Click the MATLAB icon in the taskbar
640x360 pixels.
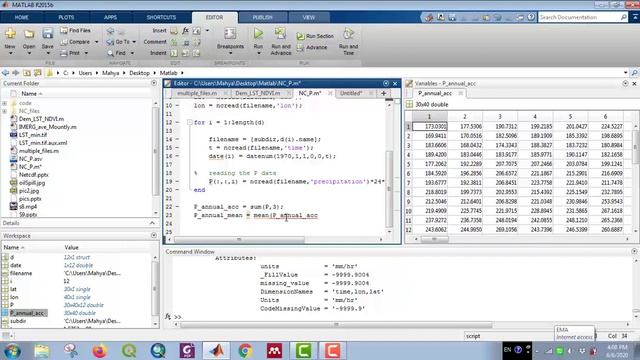click(216, 351)
